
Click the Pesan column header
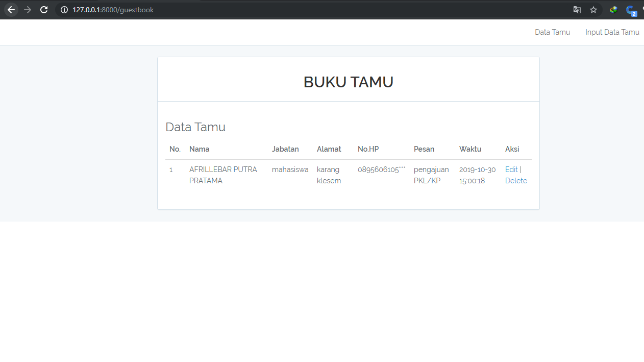(x=424, y=149)
